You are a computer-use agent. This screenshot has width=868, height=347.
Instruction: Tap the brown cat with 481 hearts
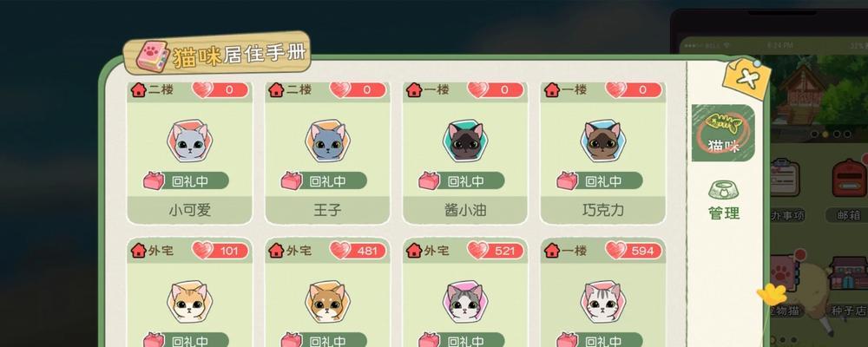(x=328, y=302)
